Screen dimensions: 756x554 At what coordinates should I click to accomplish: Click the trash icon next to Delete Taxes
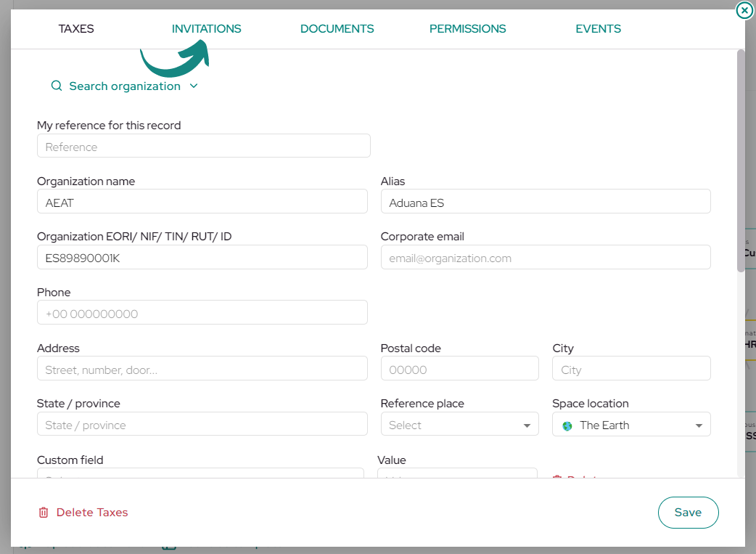(44, 513)
